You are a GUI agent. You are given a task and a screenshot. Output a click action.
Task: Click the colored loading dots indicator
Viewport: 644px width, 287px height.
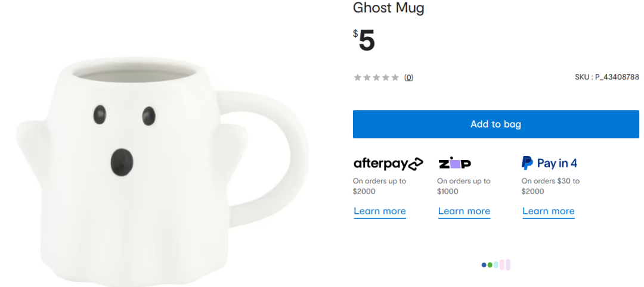tap(496, 265)
